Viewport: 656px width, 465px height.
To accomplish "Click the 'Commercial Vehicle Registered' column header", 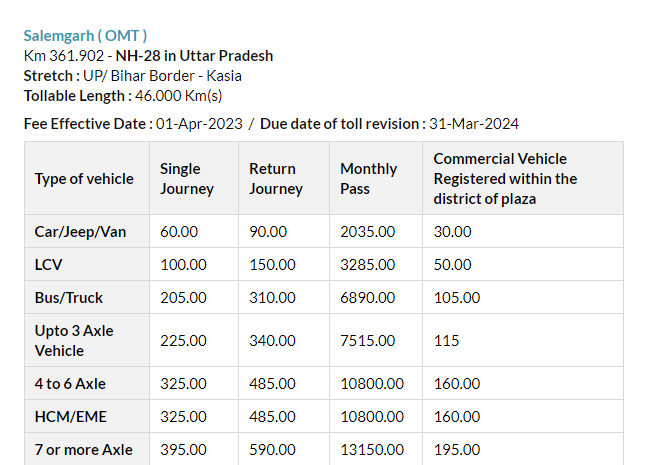I will pyautogui.click(x=505, y=179).
